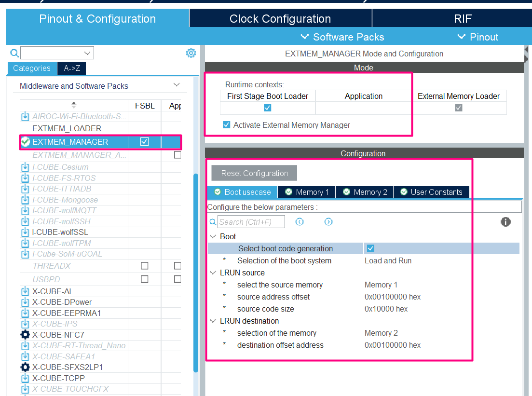Viewport: 532px width, 396px height.
Task: Click the next search result arrow icon
Action: pos(328,221)
